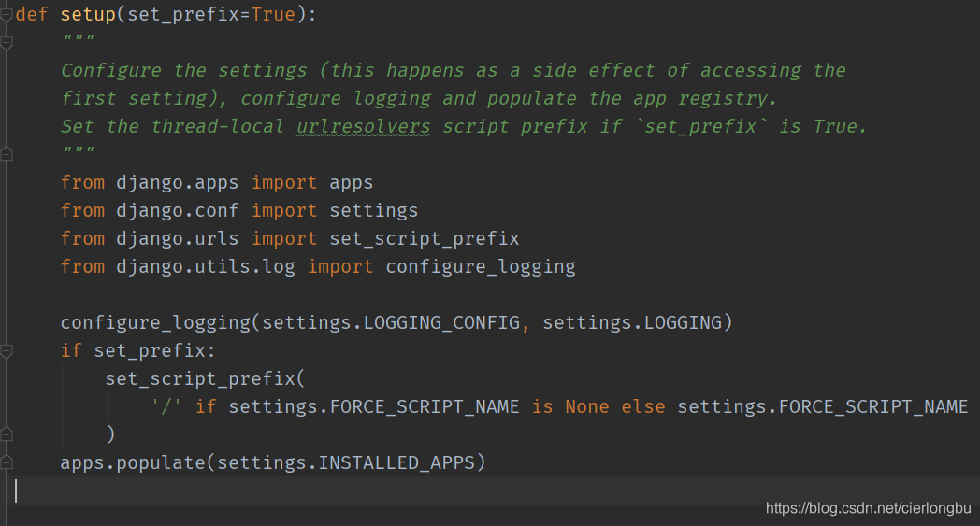Click module name 'django.urls'
The height and width of the screenshot is (526, 980).
pos(178,238)
